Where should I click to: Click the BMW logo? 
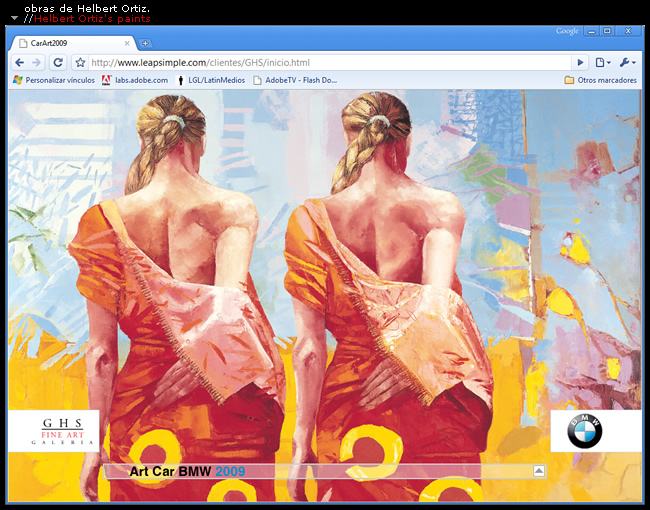click(584, 431)
